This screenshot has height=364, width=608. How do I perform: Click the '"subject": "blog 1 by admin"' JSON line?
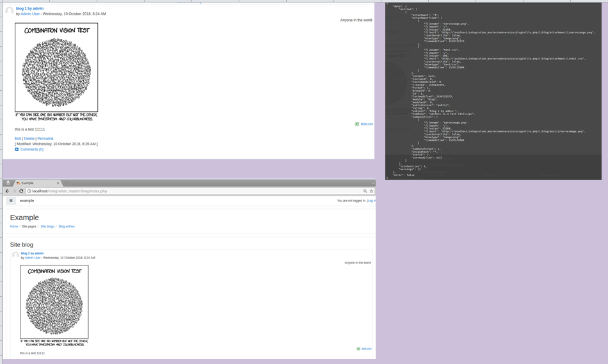[435, 111]
